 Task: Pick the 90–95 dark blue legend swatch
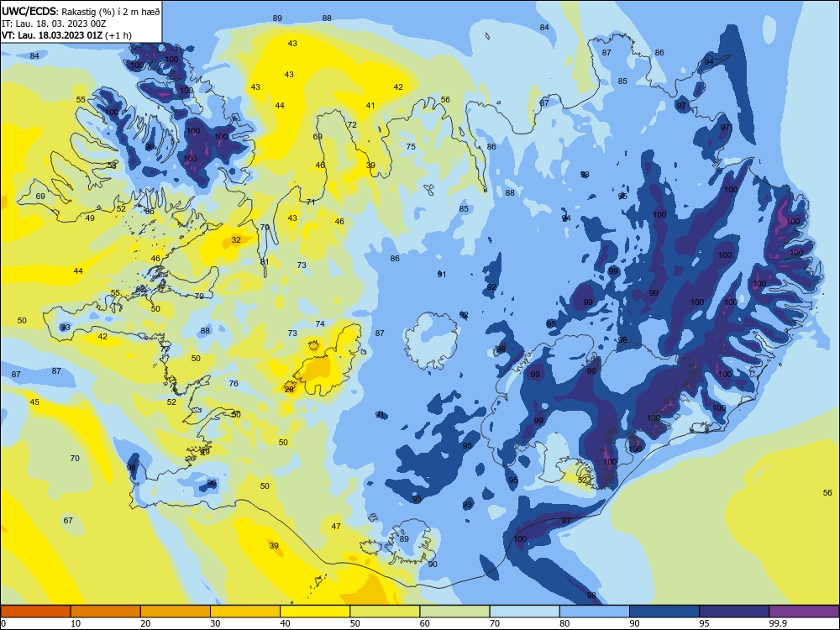click(x=664, y=612)
